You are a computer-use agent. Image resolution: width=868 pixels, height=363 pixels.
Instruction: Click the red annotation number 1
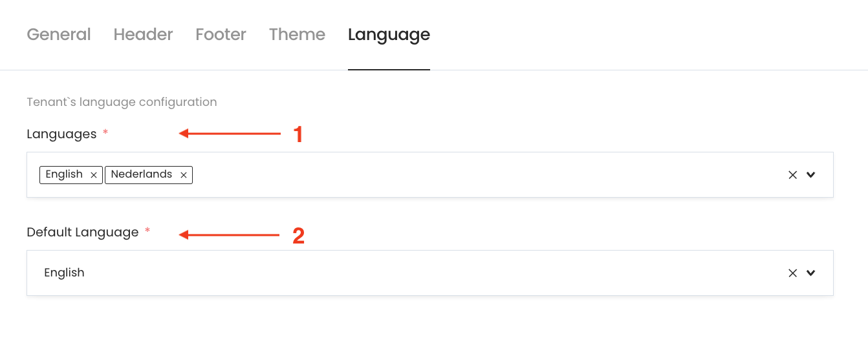pyautogui.click(x=298, y=134)
